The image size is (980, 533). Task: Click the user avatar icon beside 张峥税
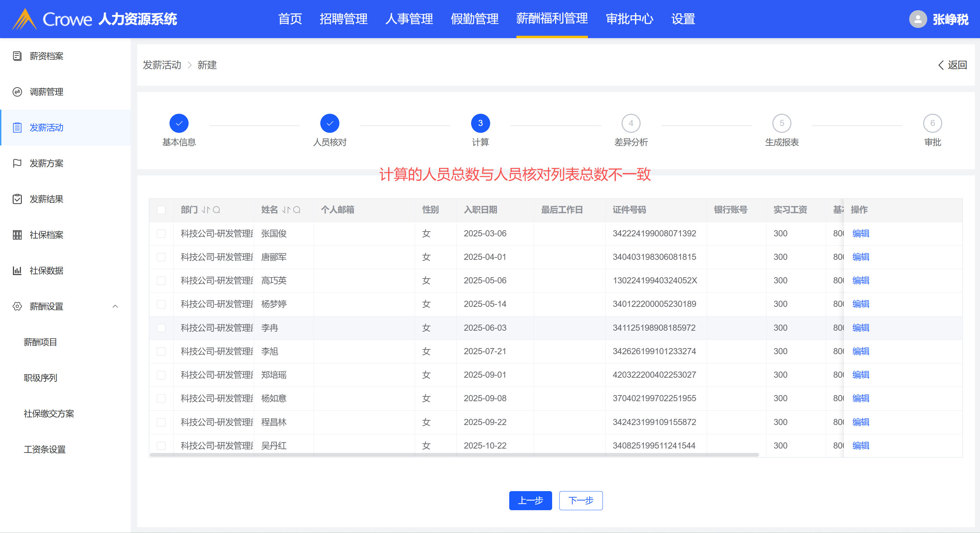[918, 19]
